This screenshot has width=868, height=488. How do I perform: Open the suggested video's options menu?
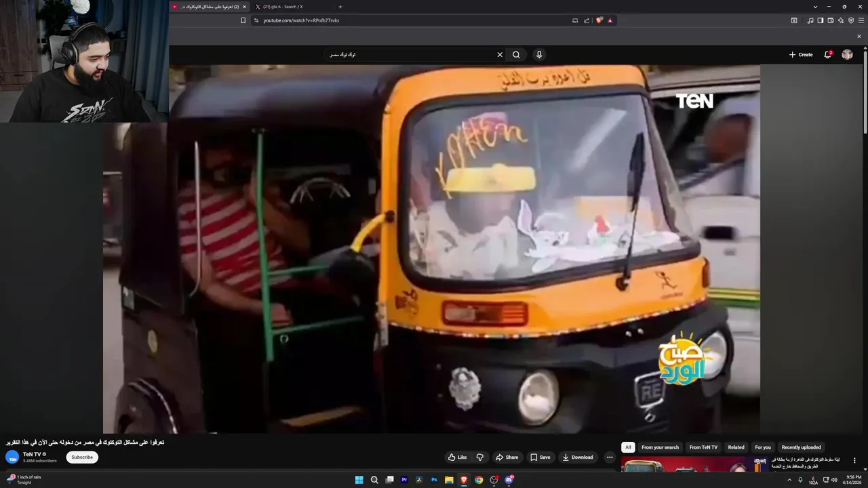[x=854, y=461]
